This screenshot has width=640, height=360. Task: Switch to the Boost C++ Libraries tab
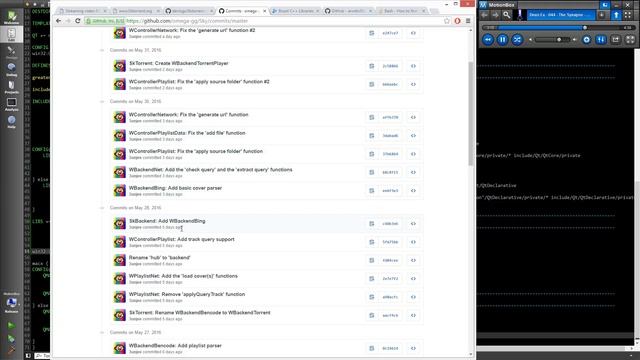pyautogui.click(x=295, y=11)
